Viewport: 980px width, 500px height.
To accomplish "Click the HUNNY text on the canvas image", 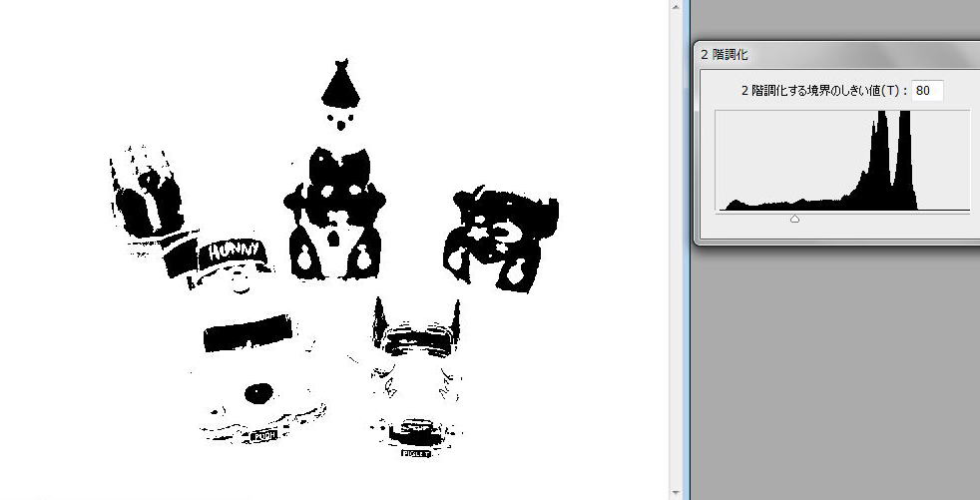I will 234,251.
